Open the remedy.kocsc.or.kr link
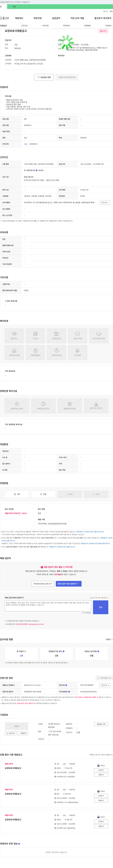Image resolution: width=113 pixels, height=868 pixels. click(x=30, y=624)
